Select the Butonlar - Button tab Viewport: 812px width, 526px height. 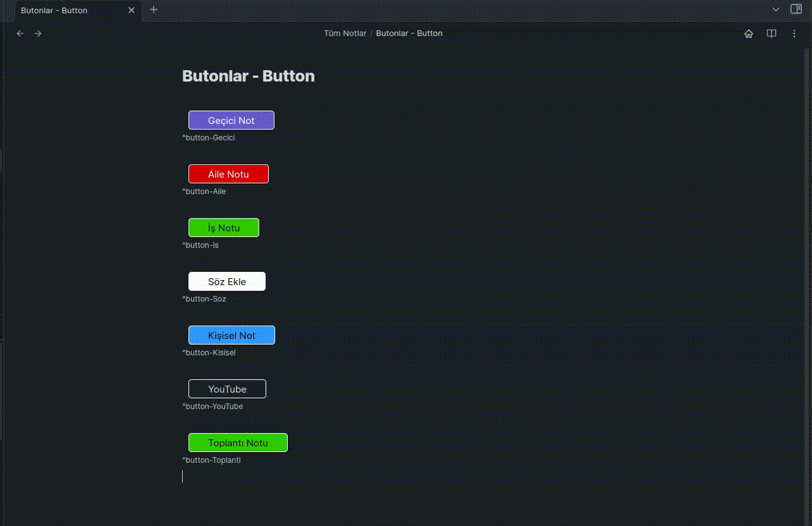coord(63,11)
